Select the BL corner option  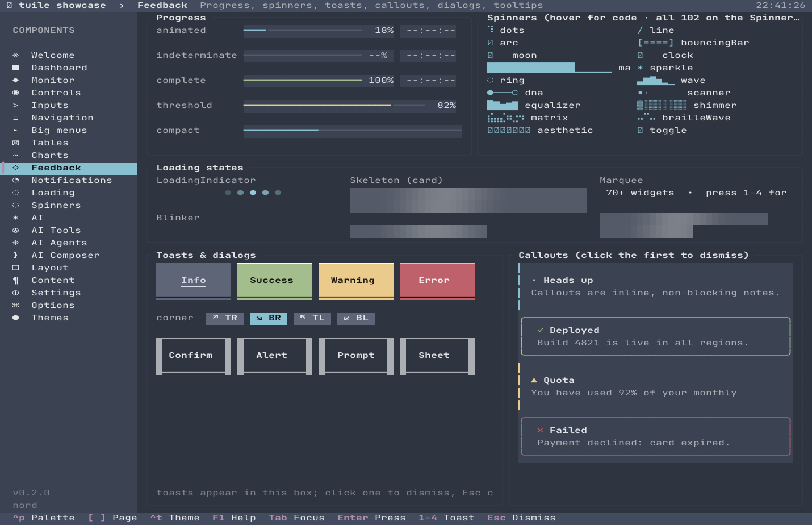(x=356, y=318)
